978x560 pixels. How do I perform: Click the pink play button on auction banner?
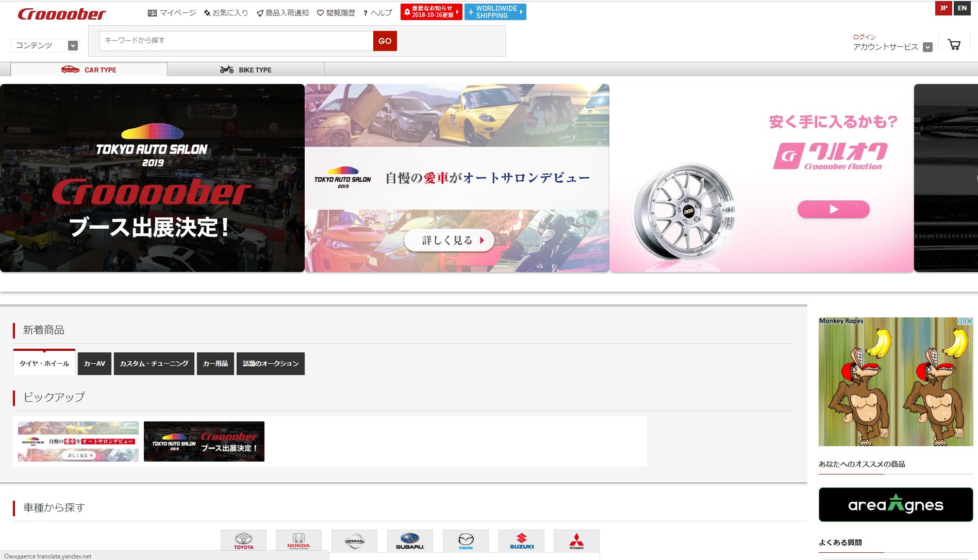[x=833, y=209]
